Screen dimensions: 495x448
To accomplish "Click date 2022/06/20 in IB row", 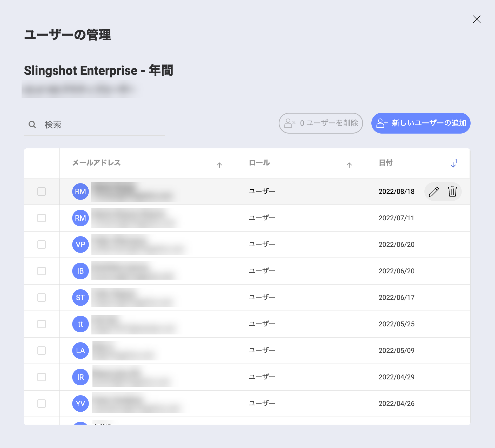I will [x=397, y=271].
